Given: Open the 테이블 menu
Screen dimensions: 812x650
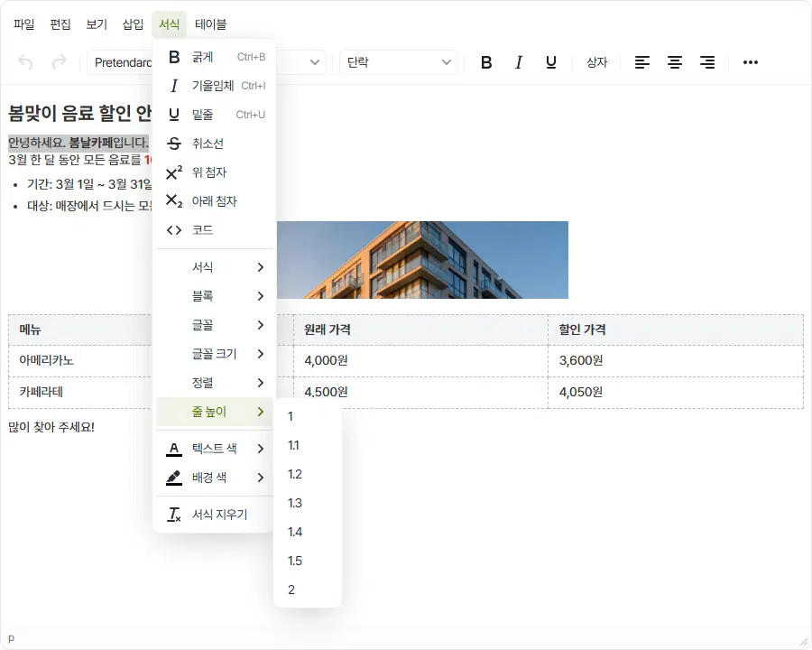Looking at the screenshot, I should [x=210, y=24].
